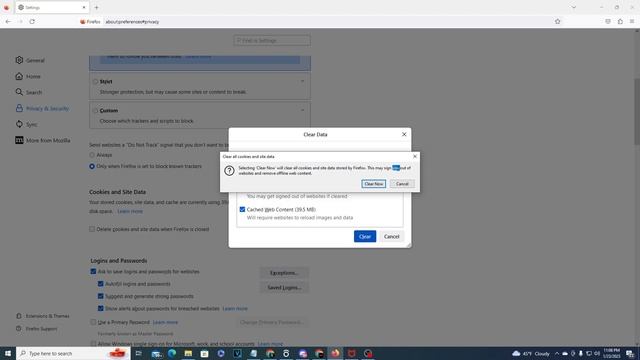Toggle Autofill logins and passwords checkbox

pos(100,284)
